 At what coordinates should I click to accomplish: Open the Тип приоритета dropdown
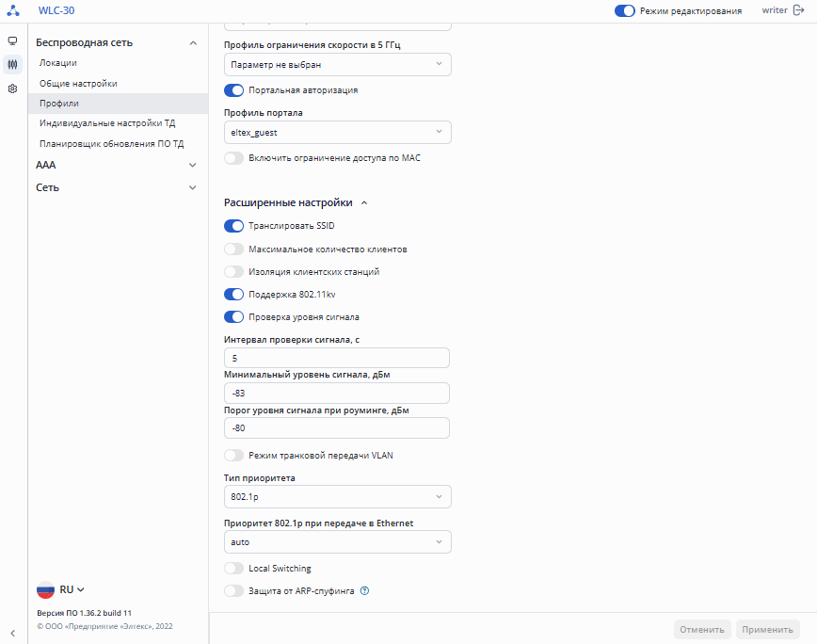338,496
